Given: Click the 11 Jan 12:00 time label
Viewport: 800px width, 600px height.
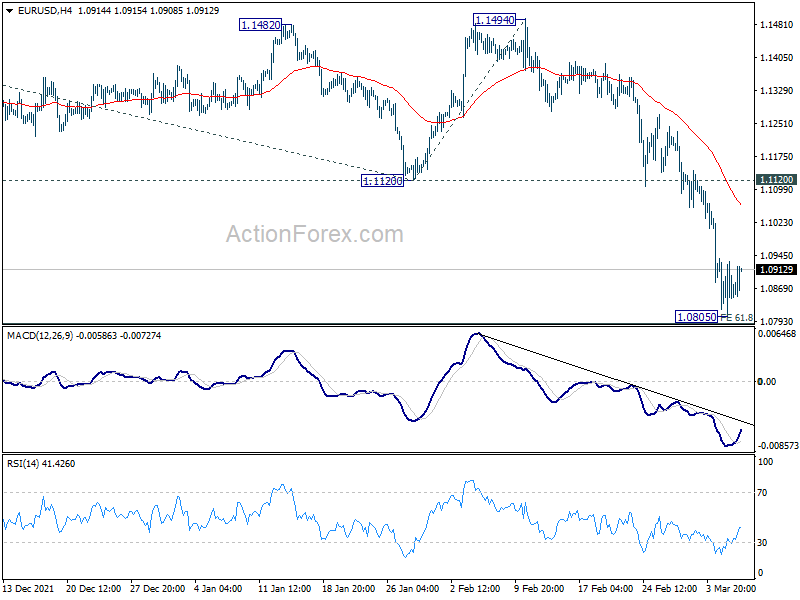Looking at the screenshot, I should (285, 589).
